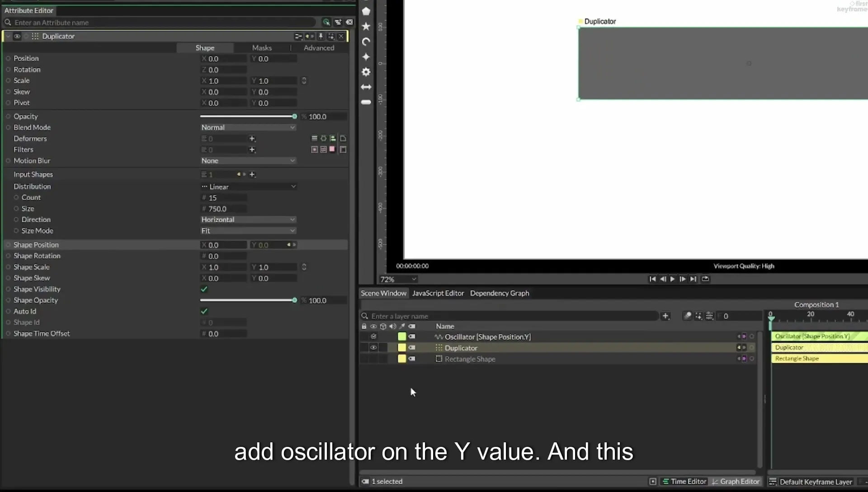868x492 pixels.
Task: Select the Star shape tool
Action: 366,27
